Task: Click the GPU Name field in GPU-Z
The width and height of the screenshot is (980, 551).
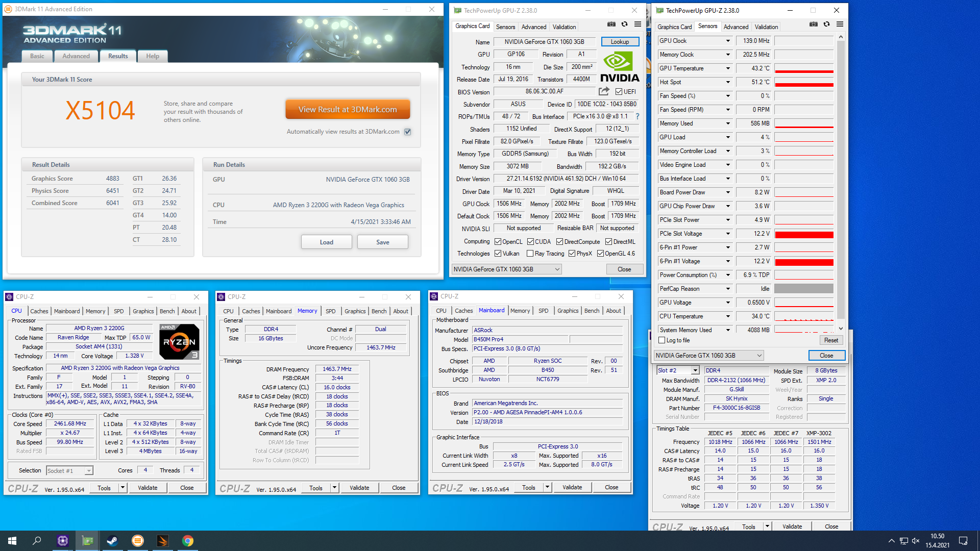Action: click(545, 42)
